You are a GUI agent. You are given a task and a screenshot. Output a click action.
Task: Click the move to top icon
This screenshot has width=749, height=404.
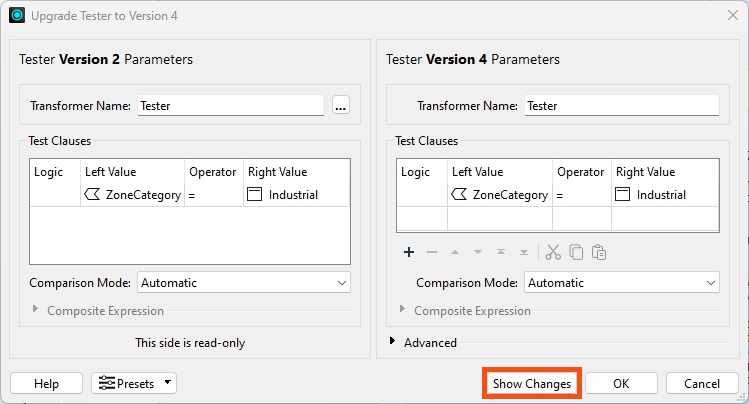coord(501,252)
